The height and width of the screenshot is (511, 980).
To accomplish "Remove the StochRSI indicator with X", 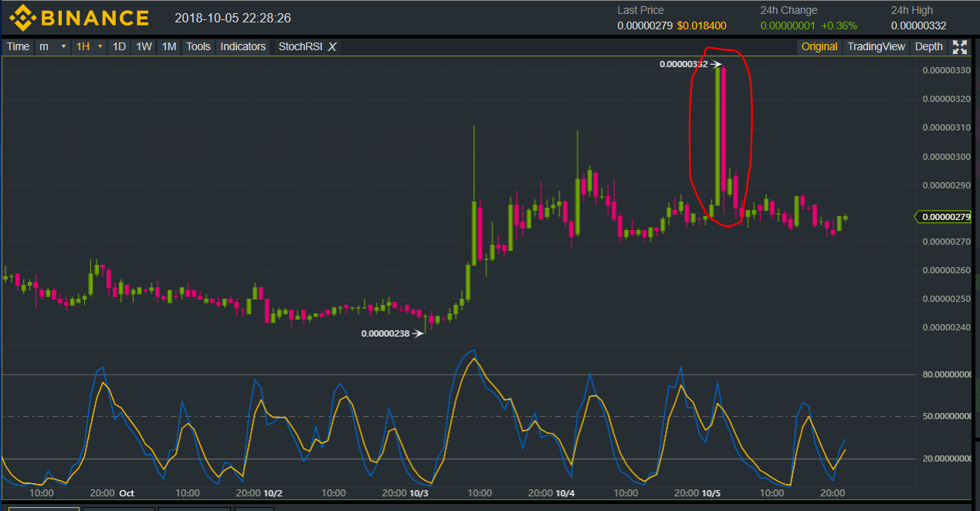I will (332, 46).
